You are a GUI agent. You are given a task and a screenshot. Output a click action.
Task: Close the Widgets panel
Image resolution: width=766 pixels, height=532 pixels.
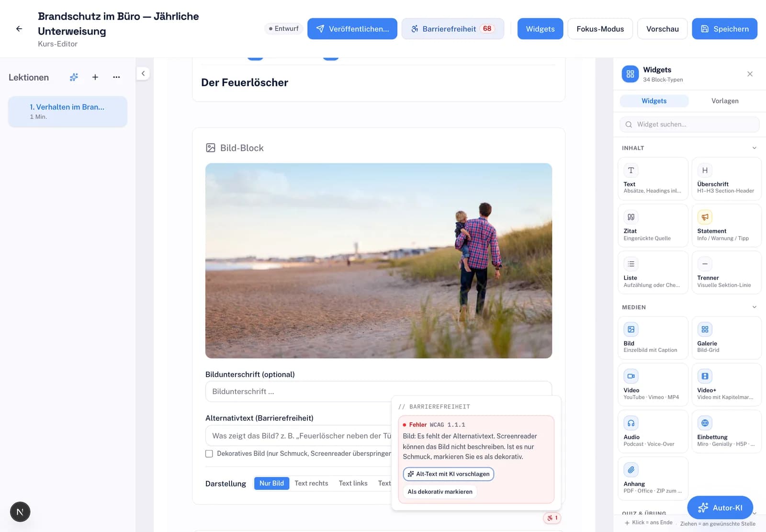[750, 74]
